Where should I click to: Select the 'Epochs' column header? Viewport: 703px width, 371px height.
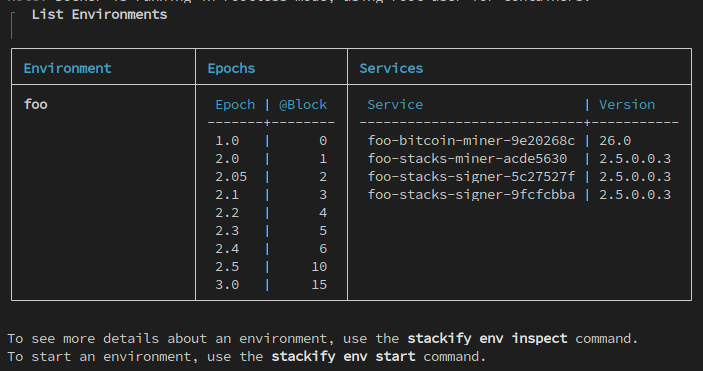point(231,69)
